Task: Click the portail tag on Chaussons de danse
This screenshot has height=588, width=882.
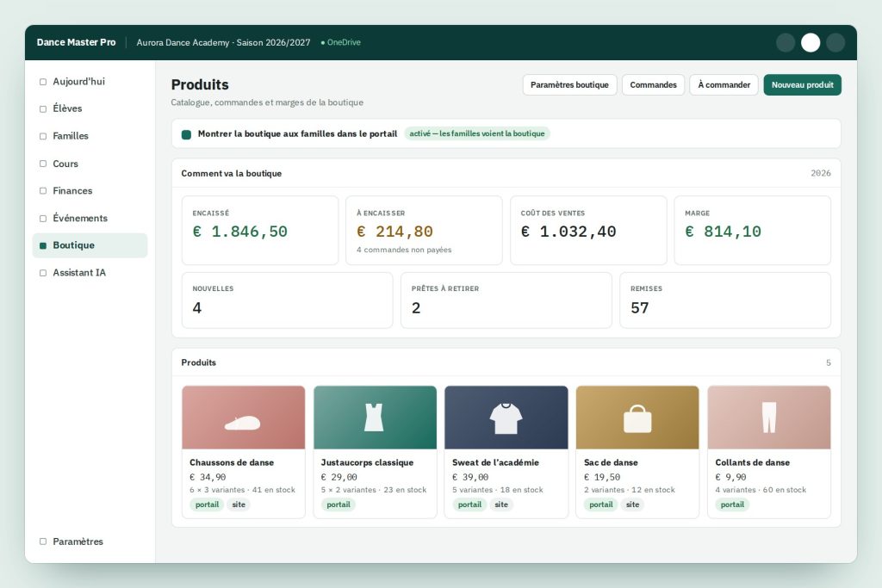Action: (x=207, y=504)
